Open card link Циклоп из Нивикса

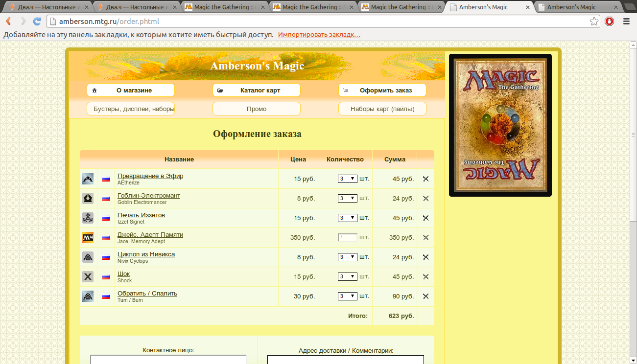pos(146,254)
